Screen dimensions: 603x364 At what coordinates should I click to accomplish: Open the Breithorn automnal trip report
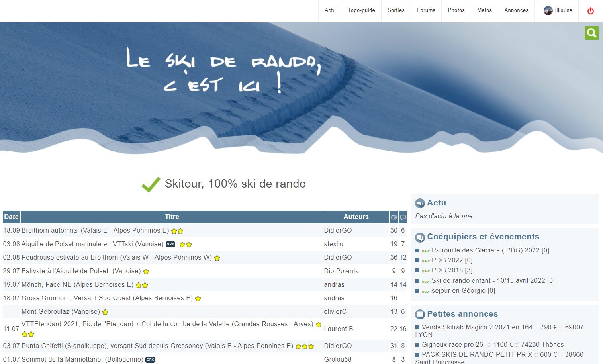(x=95, y=231)
